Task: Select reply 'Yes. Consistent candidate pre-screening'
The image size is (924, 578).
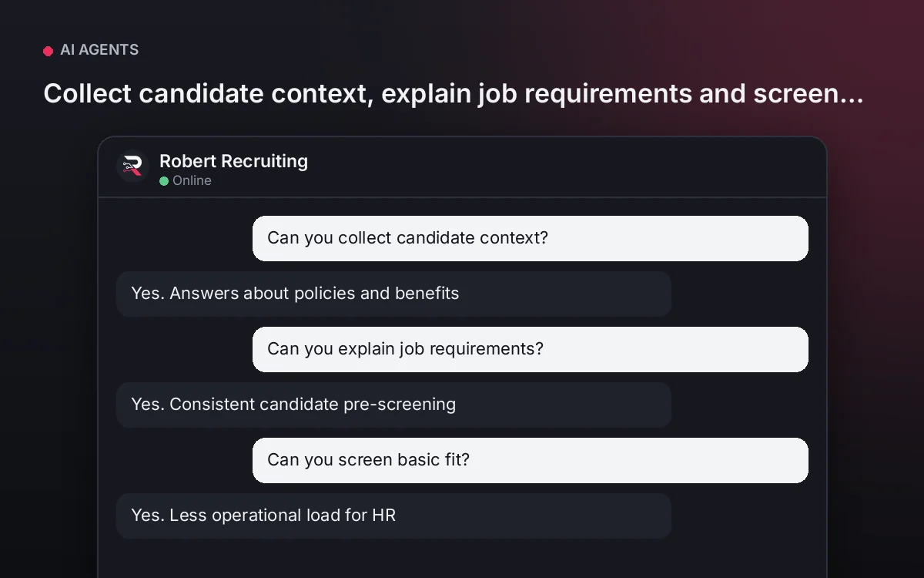Action: (393, 405)
